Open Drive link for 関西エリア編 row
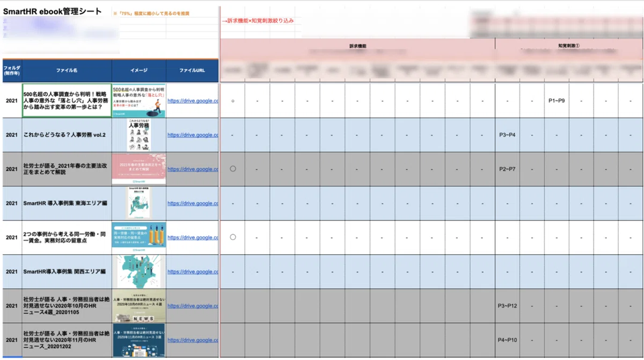 point(193,271)
